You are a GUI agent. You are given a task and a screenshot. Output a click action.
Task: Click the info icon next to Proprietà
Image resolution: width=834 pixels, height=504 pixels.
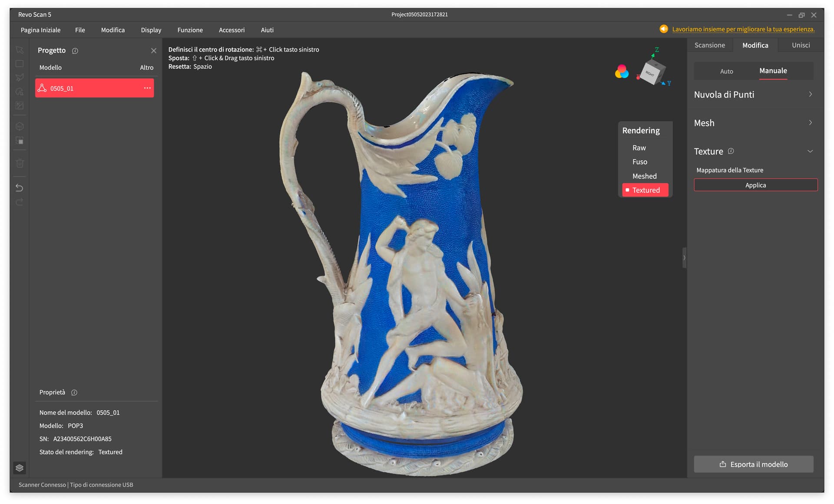coord(74,392)
